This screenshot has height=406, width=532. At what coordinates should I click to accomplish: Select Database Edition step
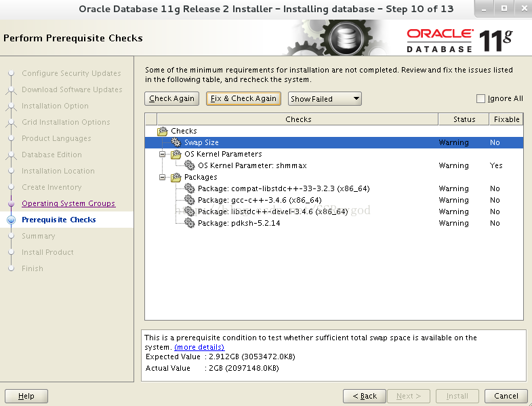coord(52,155)
